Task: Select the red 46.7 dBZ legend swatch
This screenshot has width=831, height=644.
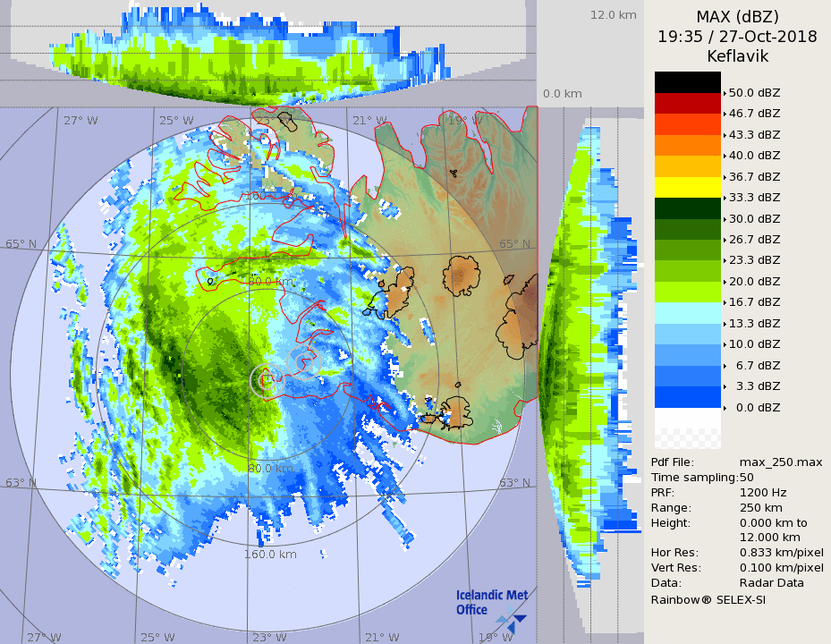Action: point(687,103)
